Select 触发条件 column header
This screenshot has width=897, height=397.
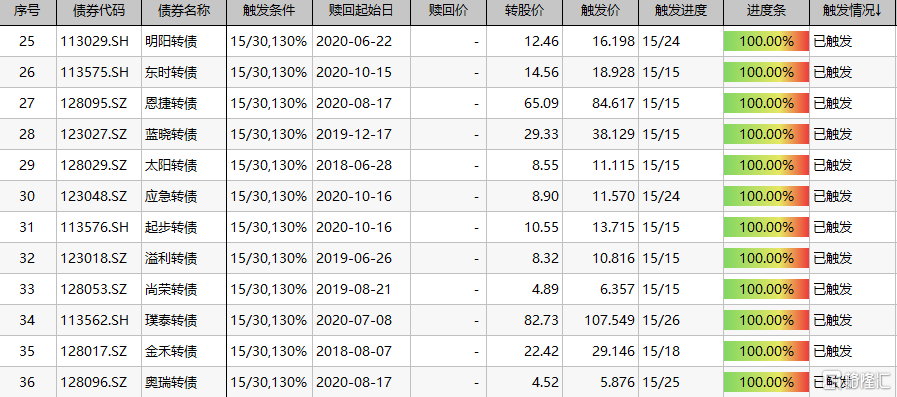(269, 11)
